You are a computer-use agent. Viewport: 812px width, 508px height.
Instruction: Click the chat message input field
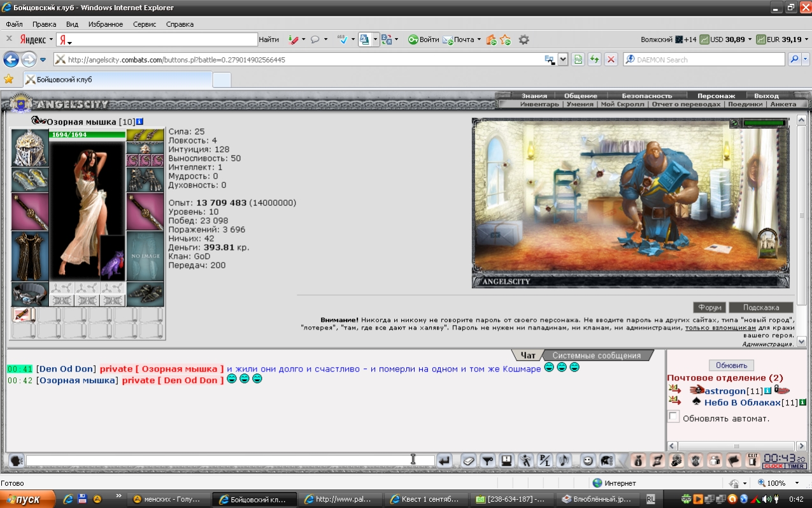pos(230,460)
